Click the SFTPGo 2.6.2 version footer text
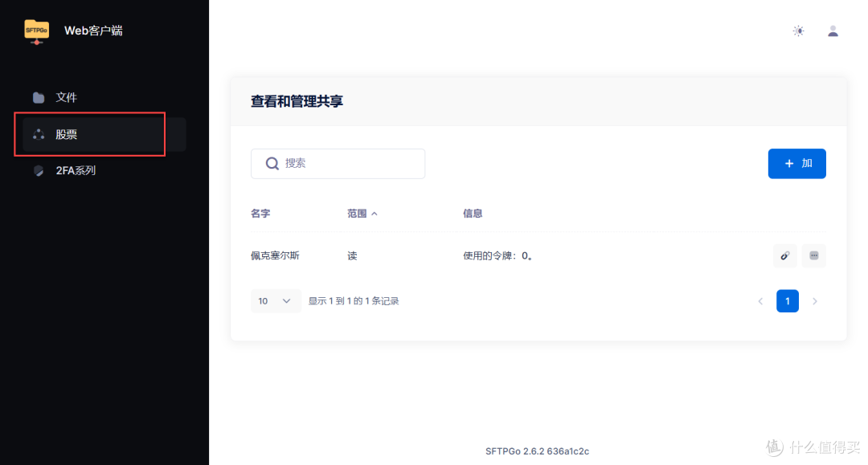This screenshot has width=868, height=465. (x=537, y=451)
